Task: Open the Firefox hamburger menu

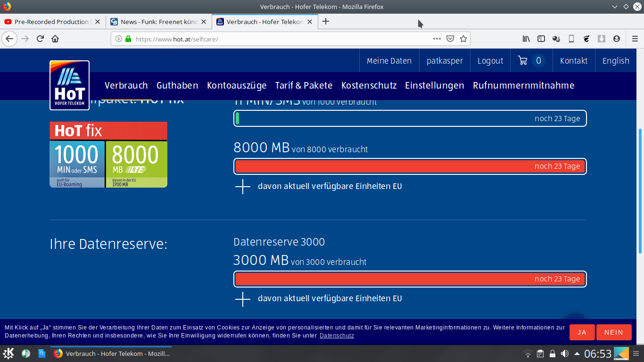Action: [635, 39]
